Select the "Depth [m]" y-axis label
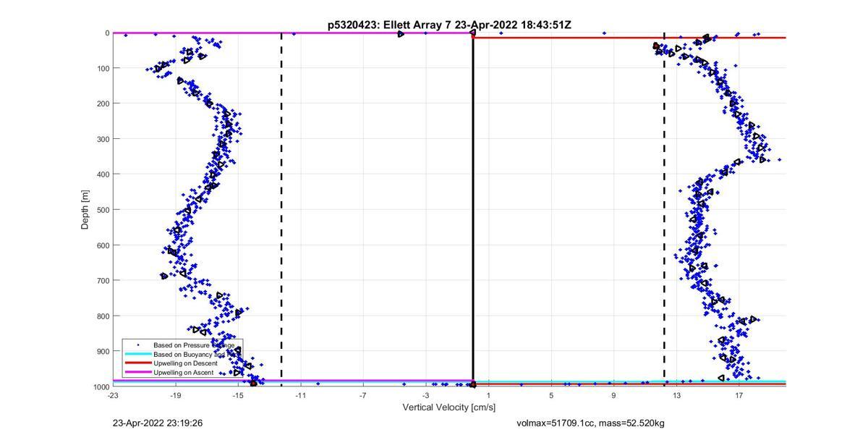 point(85,209)
